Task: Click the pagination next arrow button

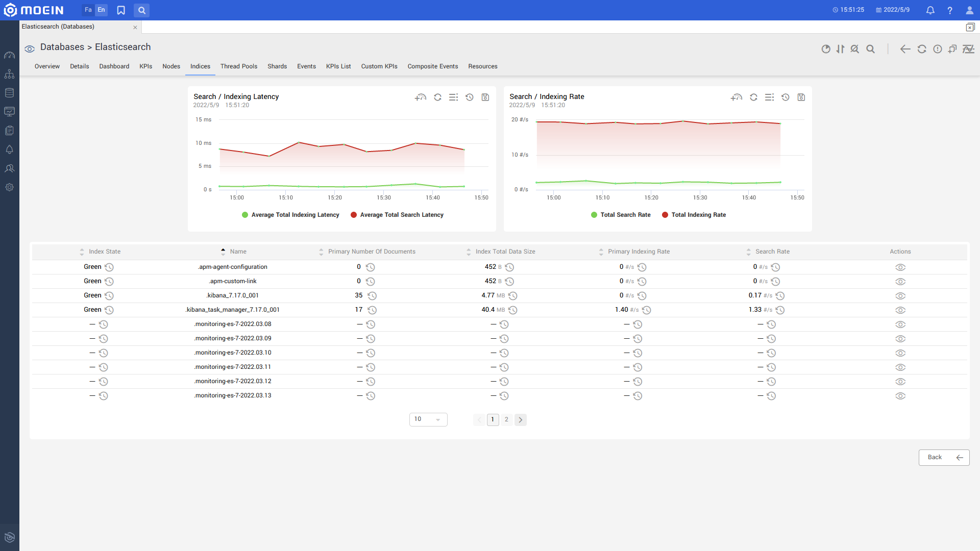Action: tap(521, 419)
